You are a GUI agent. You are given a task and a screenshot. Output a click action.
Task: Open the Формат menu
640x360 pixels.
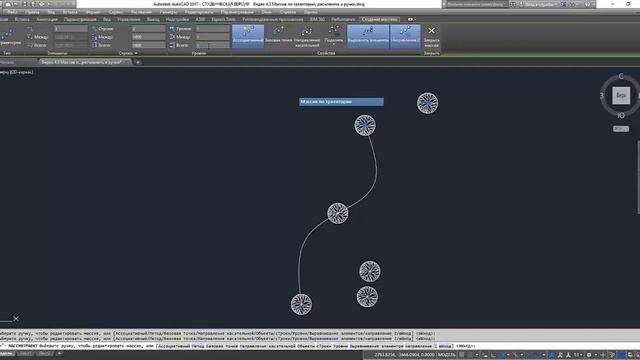coord(93,12)
